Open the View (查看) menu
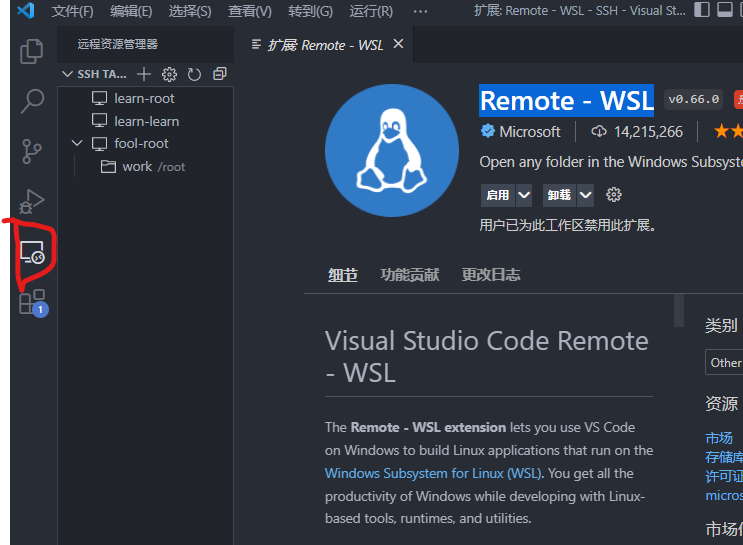 (x=250, y=11)
